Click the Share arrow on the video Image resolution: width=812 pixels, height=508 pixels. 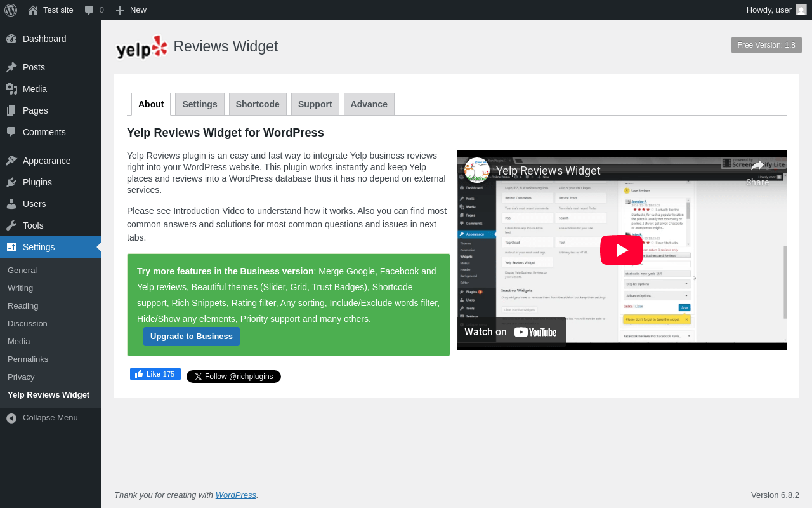coord(757,166)
